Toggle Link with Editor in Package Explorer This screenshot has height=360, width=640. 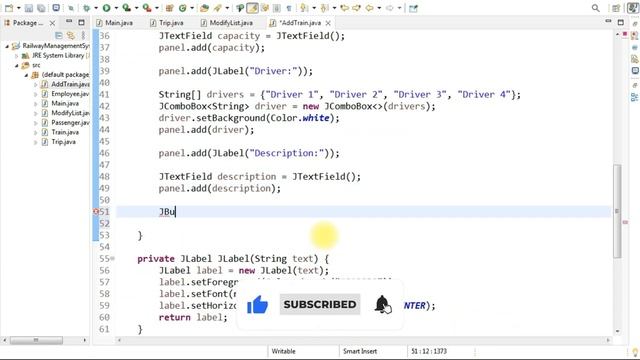(71, 36)
